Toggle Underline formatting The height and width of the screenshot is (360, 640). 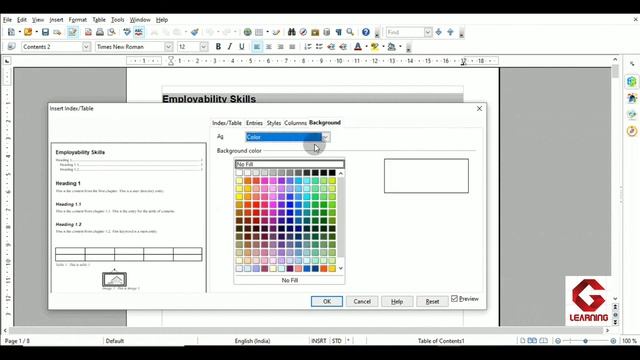pos(242,47)
